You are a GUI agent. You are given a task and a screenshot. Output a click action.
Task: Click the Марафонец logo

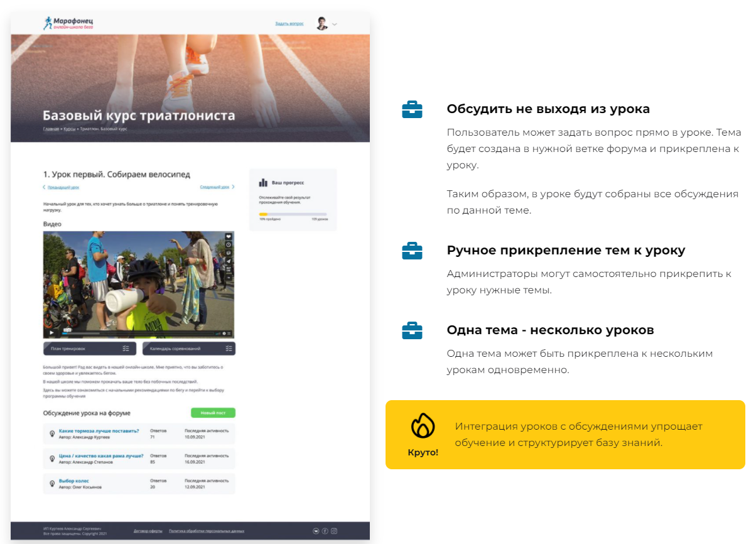[x=68, y=23]
